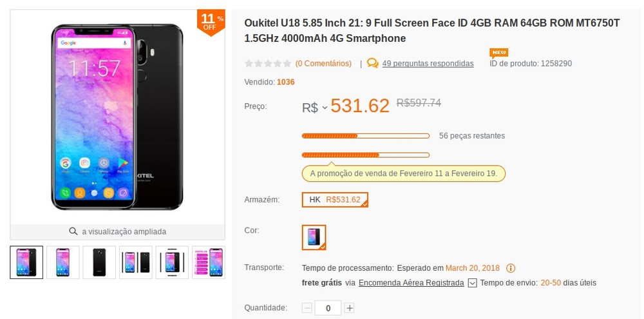Click the orange NEW tag icon
This screenshot has height=319, width=644.
click(498, 53)
